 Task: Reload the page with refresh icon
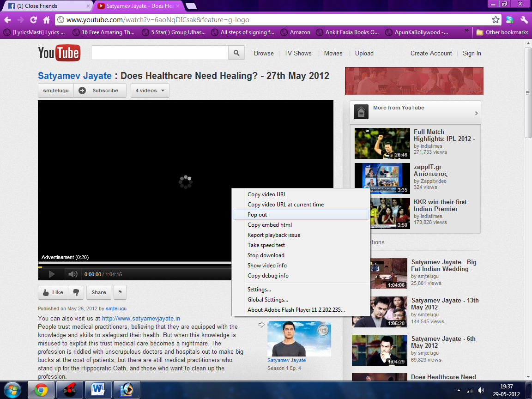point(33,20)
